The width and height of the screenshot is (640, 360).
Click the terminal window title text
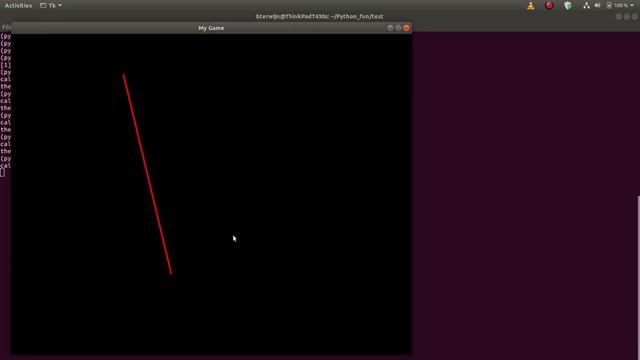point(319,17)
